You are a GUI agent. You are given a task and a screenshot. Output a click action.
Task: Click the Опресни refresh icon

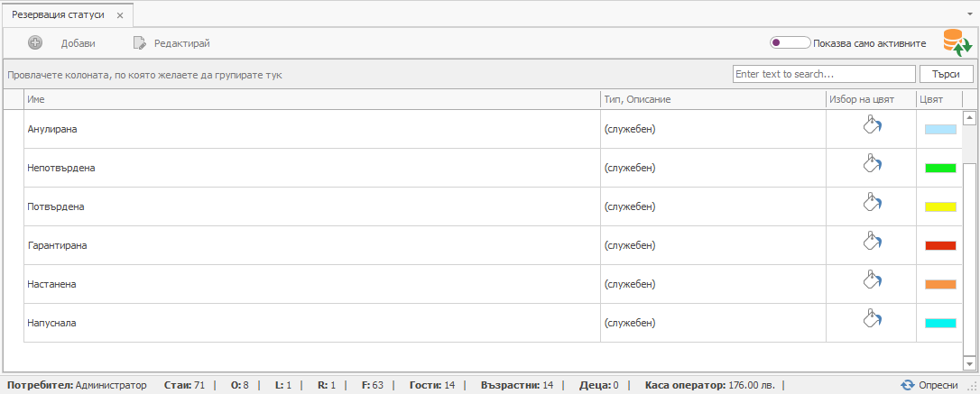click(x=908, y=385)
